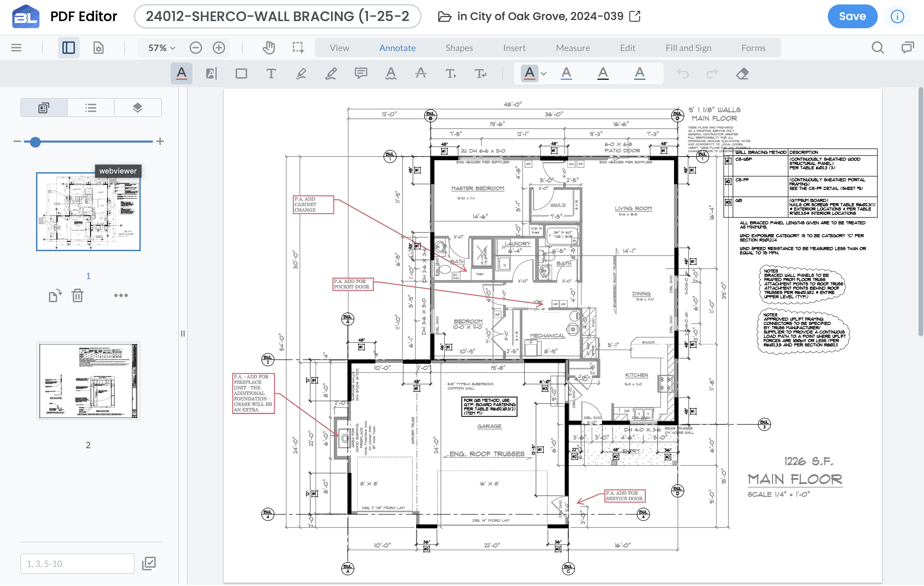Switch to the Measure tab
This screenshot has width=924, height=586.
tap(572, 48)
